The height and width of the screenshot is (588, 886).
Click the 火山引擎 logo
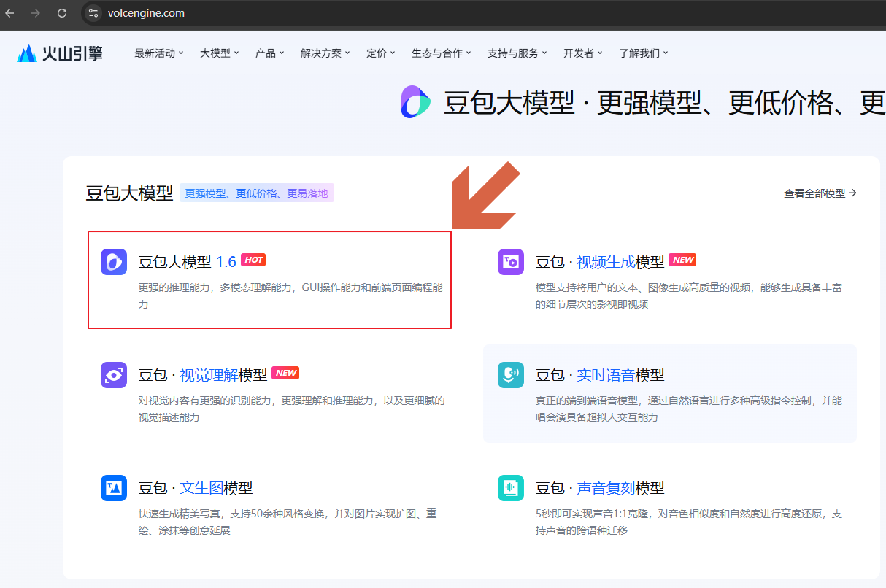[x=60, y=53]
